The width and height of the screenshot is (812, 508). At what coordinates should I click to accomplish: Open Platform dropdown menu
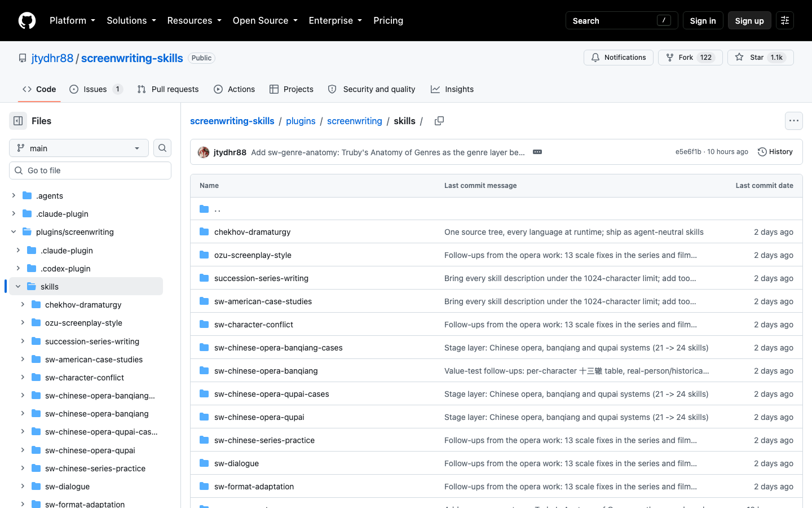[73, 20]
